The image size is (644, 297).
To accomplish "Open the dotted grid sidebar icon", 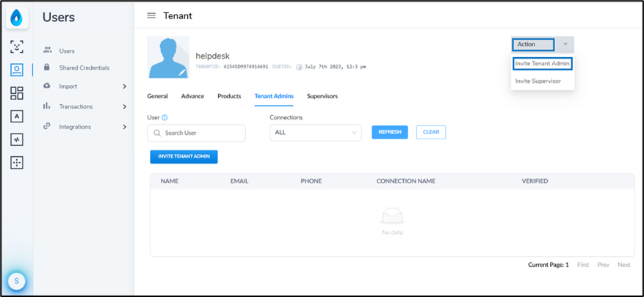I will tap(17, 163).
